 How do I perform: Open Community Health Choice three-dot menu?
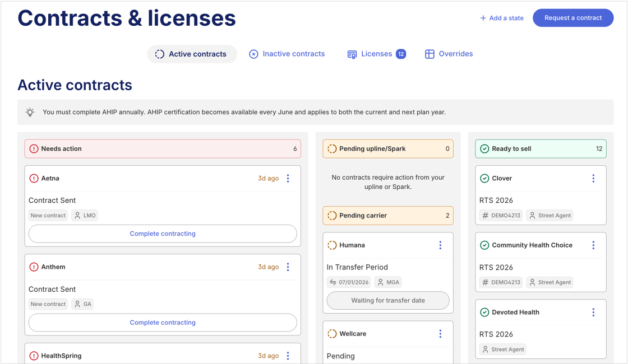593,245
